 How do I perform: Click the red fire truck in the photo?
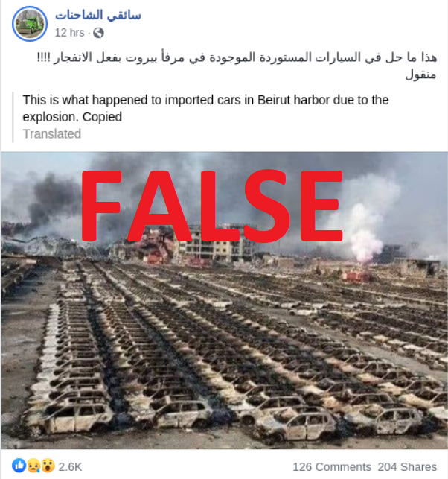coord(356,276)
